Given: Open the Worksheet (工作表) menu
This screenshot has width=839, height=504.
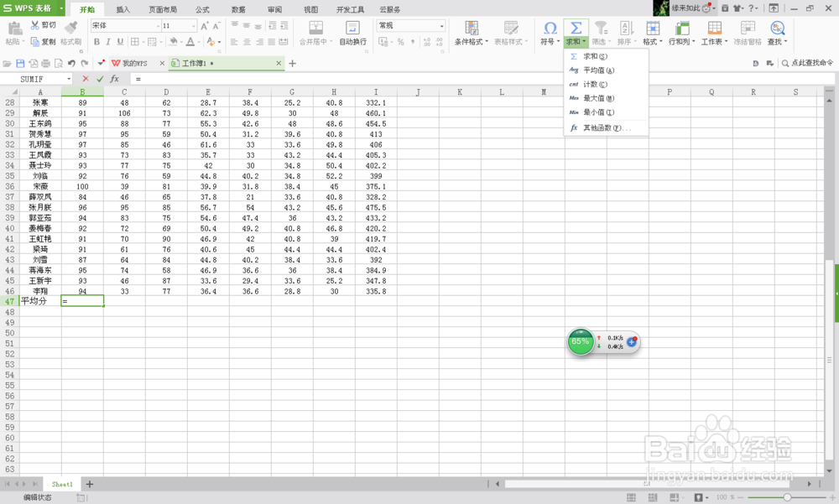Looking at the screenshot, I should click(x=714, y=34).
